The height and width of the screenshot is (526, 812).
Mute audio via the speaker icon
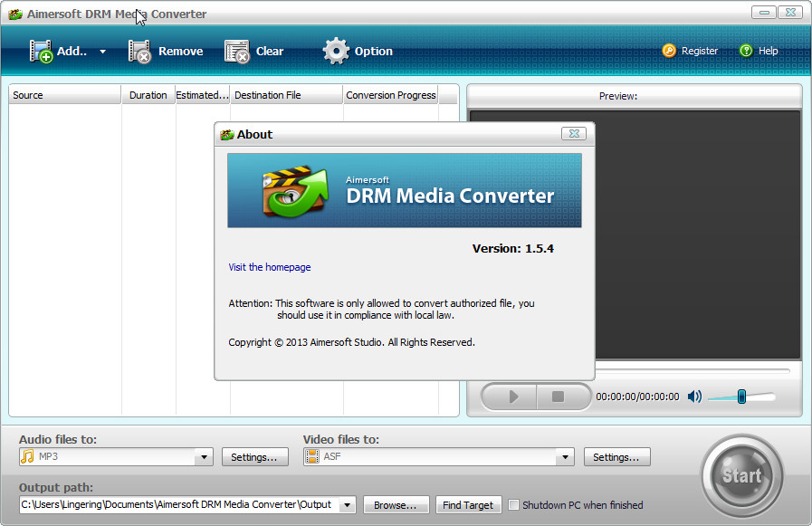tap(694, 397)
